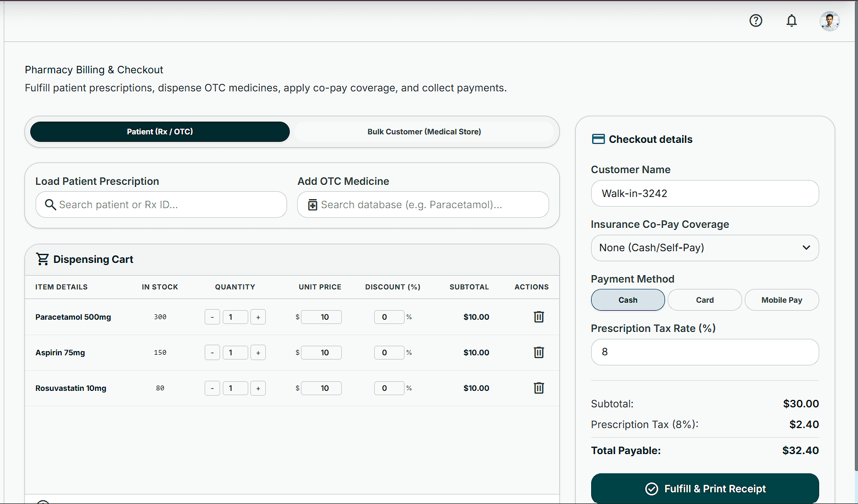Increase Paracetamol 500mg quantity
858x504 pixels.
258,317
